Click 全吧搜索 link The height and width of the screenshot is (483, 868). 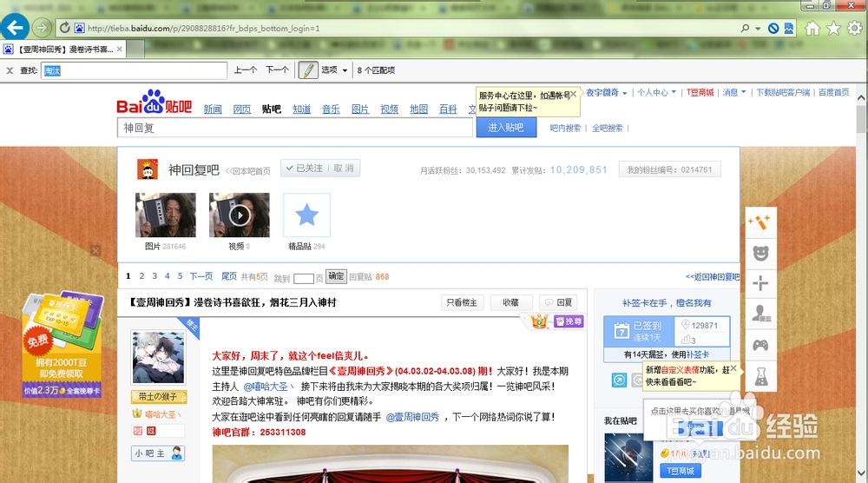[x=608, y=128]
